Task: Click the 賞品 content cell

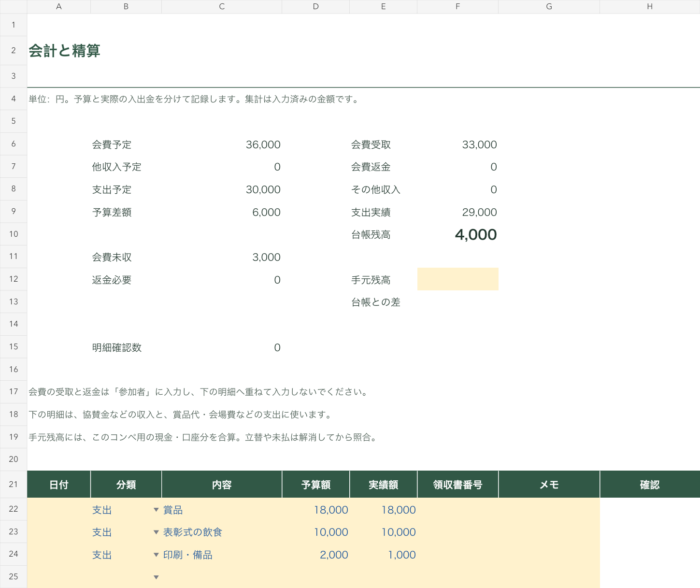Action: (x=222, y=510)
